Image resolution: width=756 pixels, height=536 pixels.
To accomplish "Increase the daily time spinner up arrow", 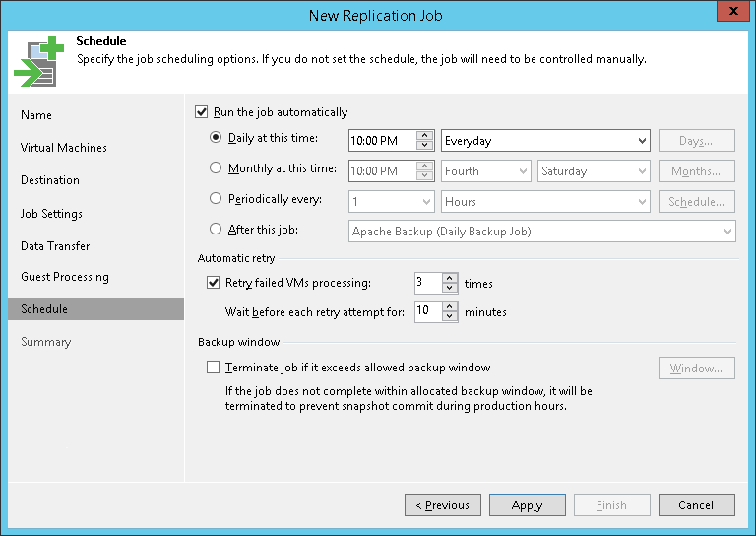I will (425, 136).
